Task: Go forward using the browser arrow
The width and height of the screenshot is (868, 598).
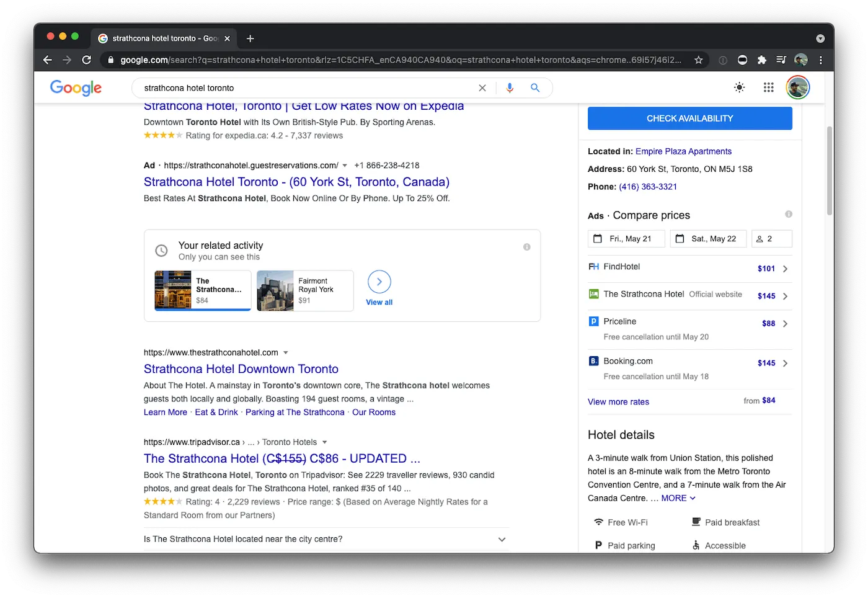Action: [x=67, y=60]
